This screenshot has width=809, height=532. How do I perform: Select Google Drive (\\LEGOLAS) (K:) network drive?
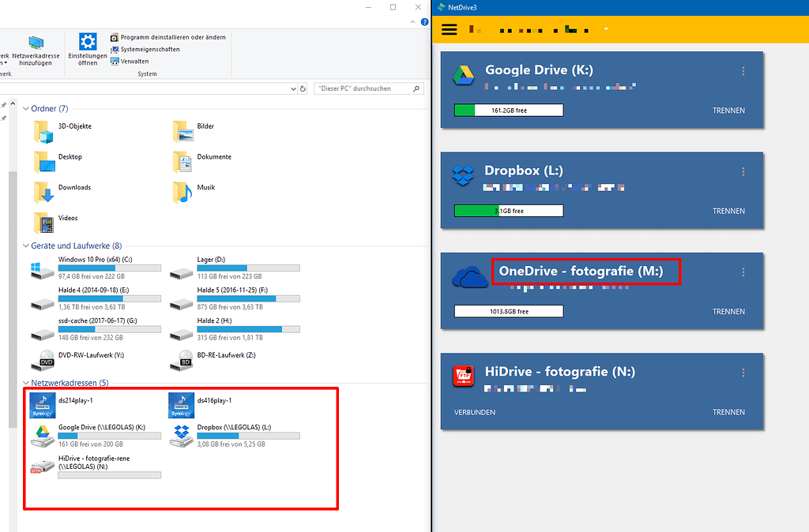[x=96, y=436]
